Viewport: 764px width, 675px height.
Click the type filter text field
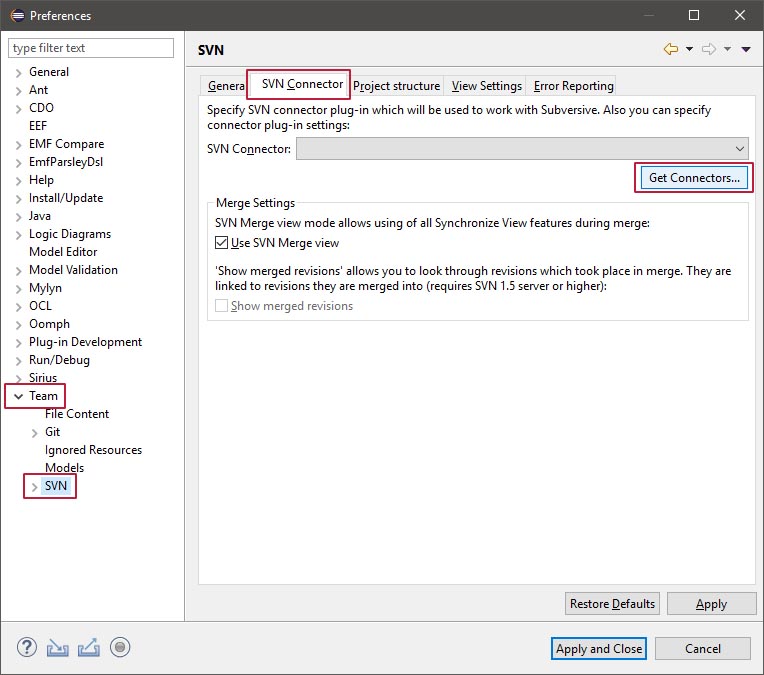[x=90, y=48]
